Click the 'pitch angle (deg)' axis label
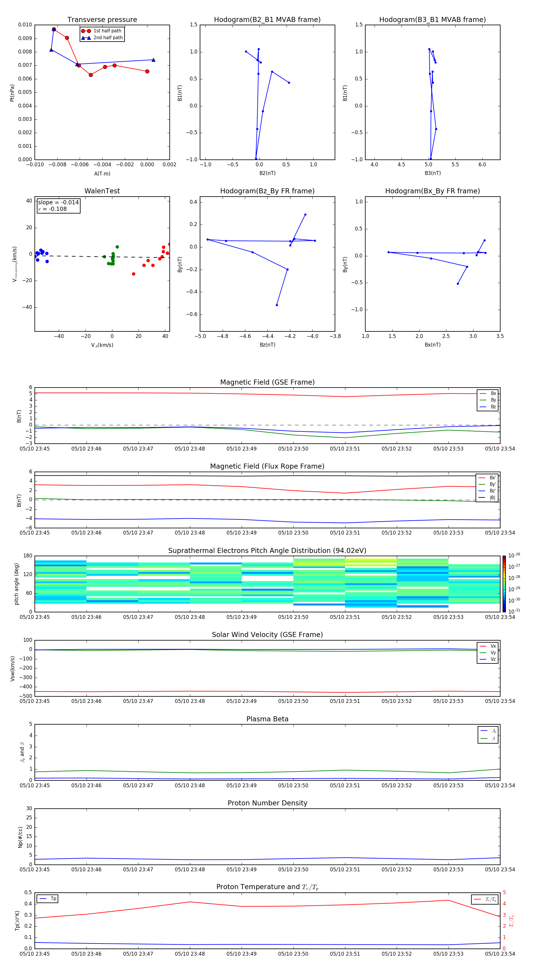This screenshot has height=980, width=535. pyautogui.click(x=16, y=584)
